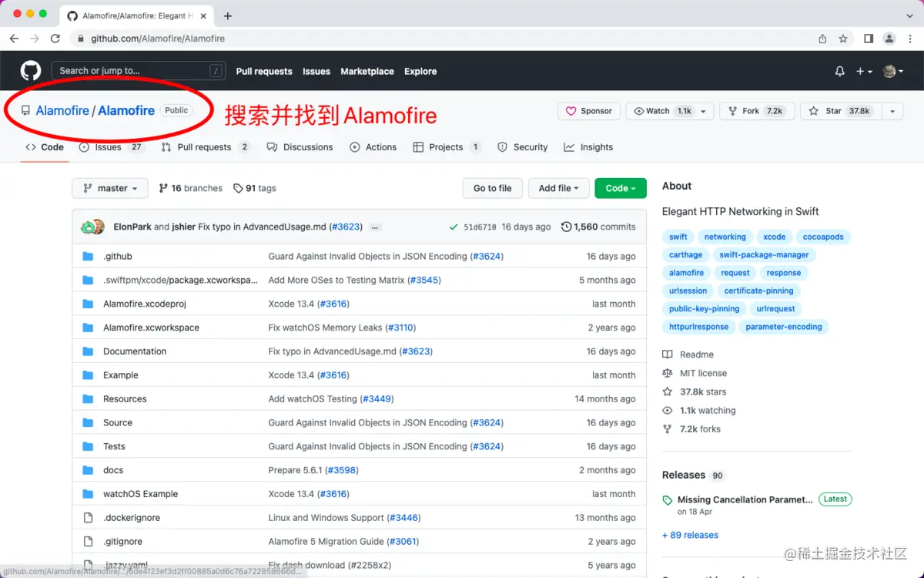Click the networking topic tag
Viewport: 924px width, 578px height.
pos(725,237)
